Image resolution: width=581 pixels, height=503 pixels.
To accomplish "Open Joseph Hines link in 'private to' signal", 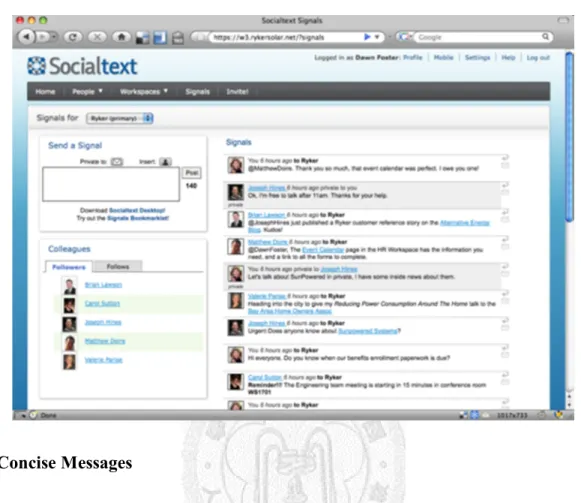I will pos(339,269).
